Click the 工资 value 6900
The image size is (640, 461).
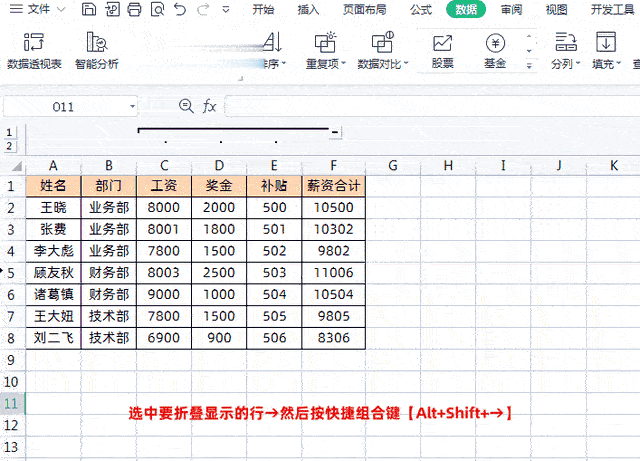[164, 338]
